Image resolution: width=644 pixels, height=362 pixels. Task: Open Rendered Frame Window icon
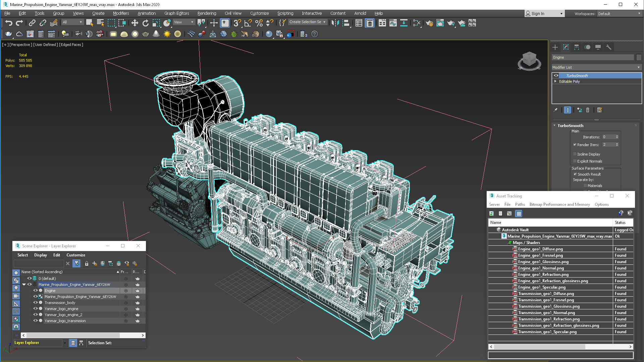(x=440, y=23)
